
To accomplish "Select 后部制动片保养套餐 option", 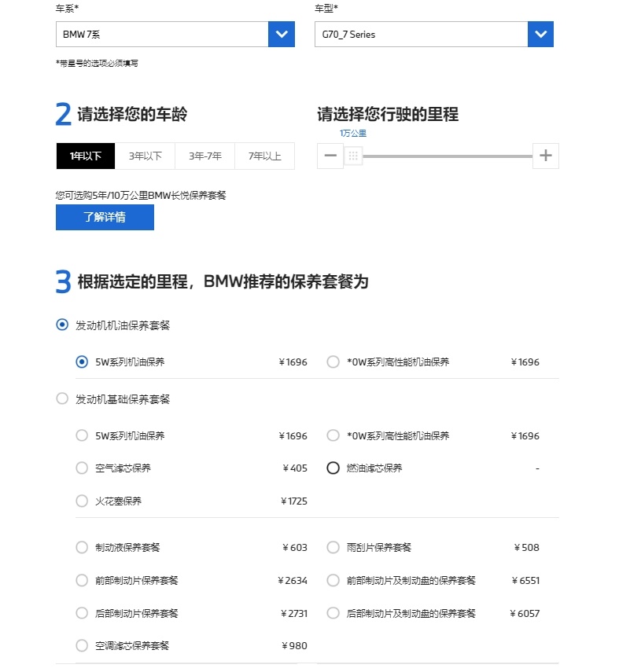I will (x=82, y=613).
